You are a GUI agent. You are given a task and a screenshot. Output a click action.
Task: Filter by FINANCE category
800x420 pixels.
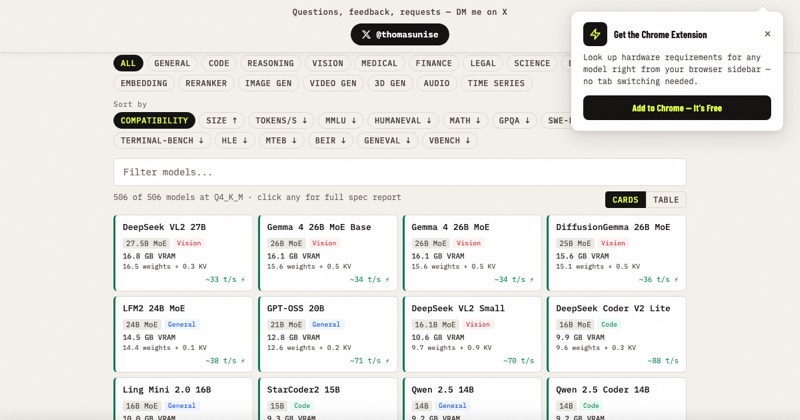pos(434,63)
